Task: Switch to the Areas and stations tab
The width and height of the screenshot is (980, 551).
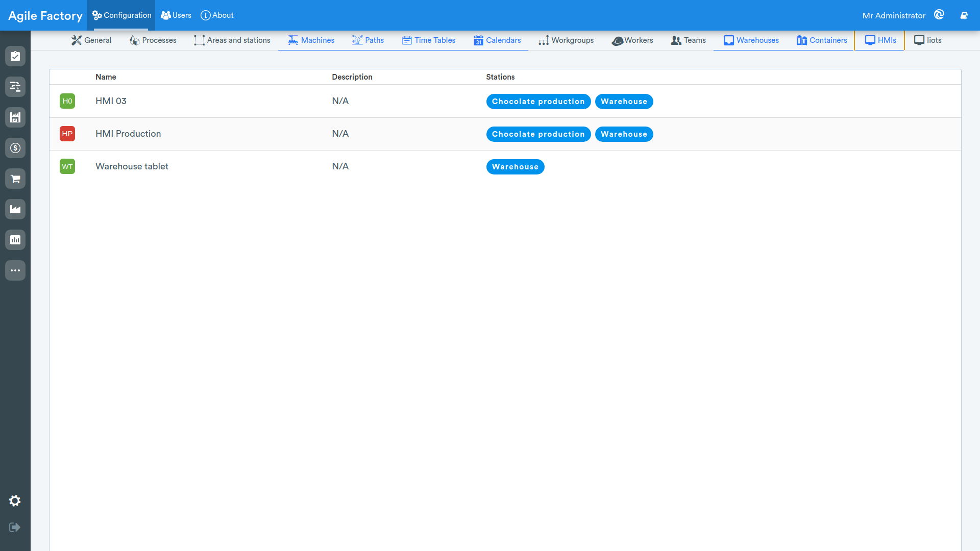Action: [232, 40]
